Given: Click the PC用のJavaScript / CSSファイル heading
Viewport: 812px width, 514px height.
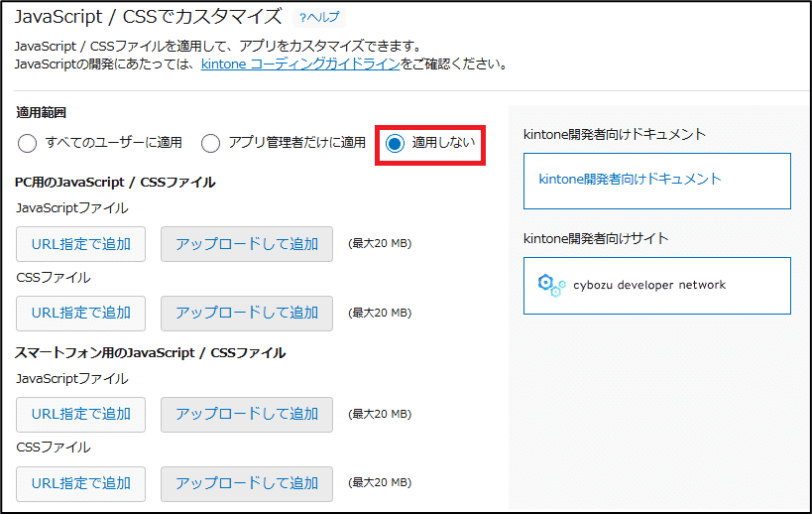Looking at the screenshot, I should pos(115,183).
